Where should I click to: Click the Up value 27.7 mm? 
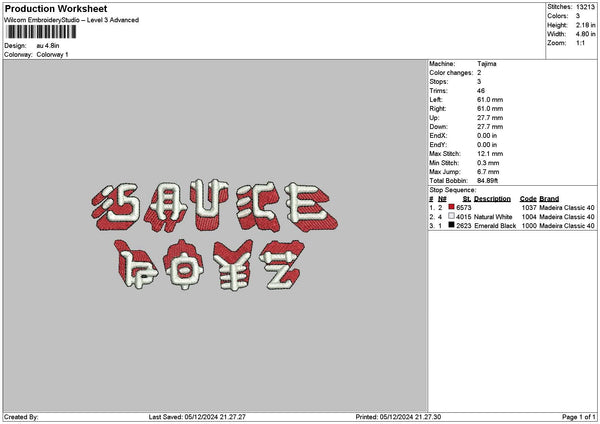click(x=490, y=118)
